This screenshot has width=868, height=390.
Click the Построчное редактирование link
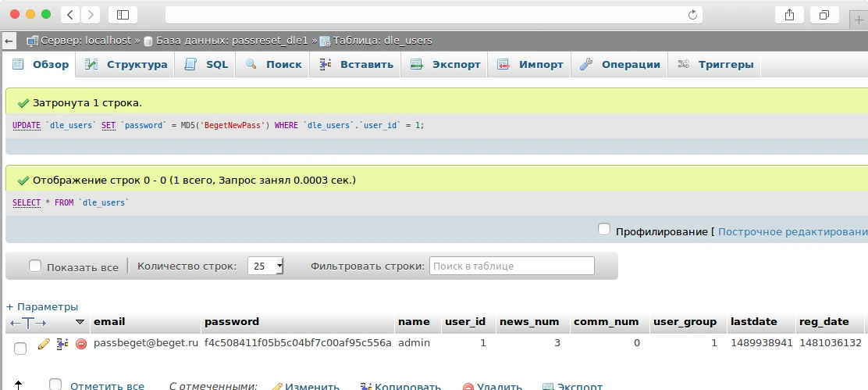(792, 231)
